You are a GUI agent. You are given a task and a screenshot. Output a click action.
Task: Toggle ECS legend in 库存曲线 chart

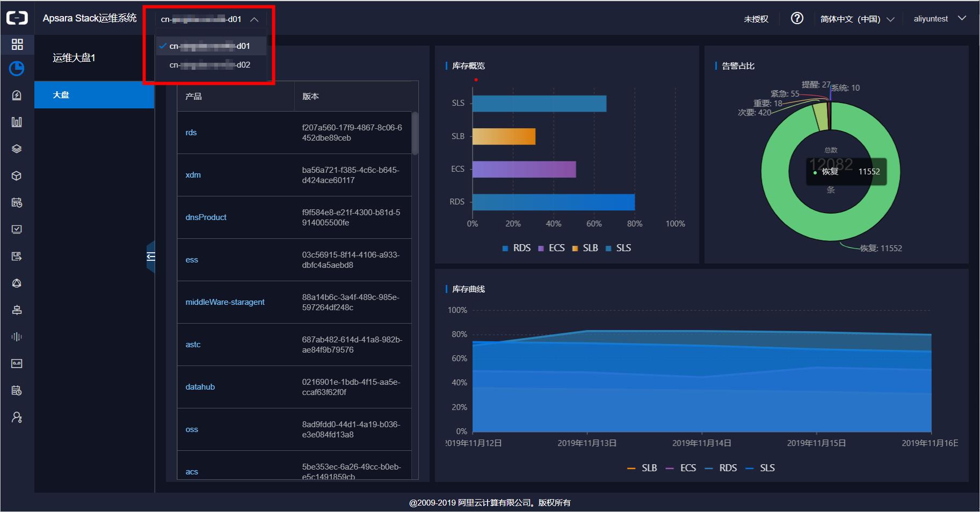tap(681, 468)
